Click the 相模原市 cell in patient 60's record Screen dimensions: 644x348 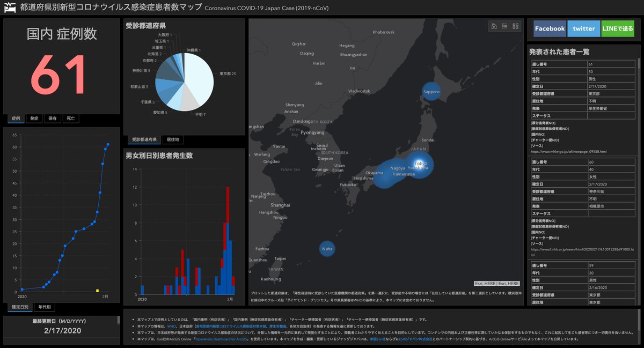(612, 206)
